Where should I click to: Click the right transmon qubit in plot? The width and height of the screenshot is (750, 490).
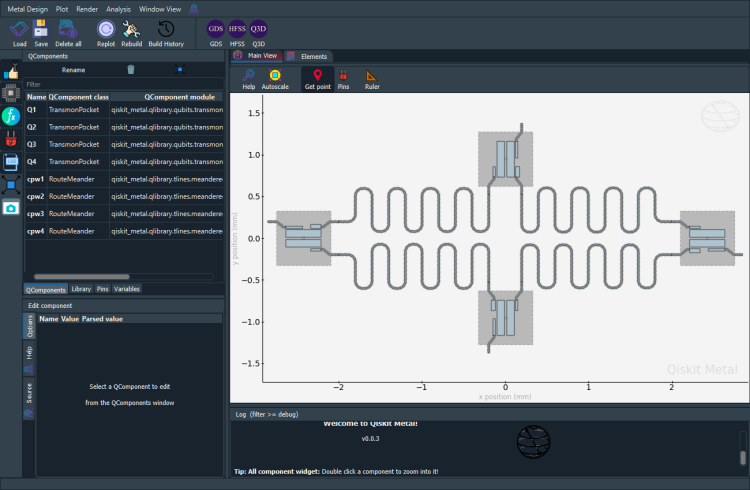pos(707,238)
